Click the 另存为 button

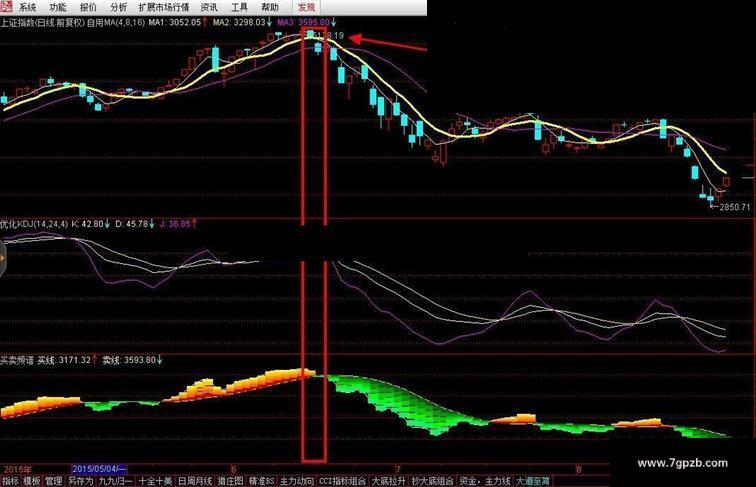pos(80,481)
